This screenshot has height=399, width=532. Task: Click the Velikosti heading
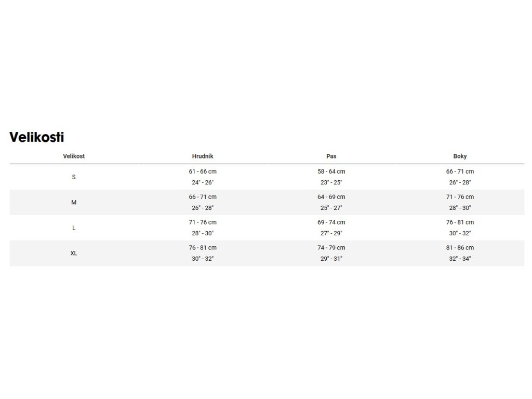(x=37, y=137)
